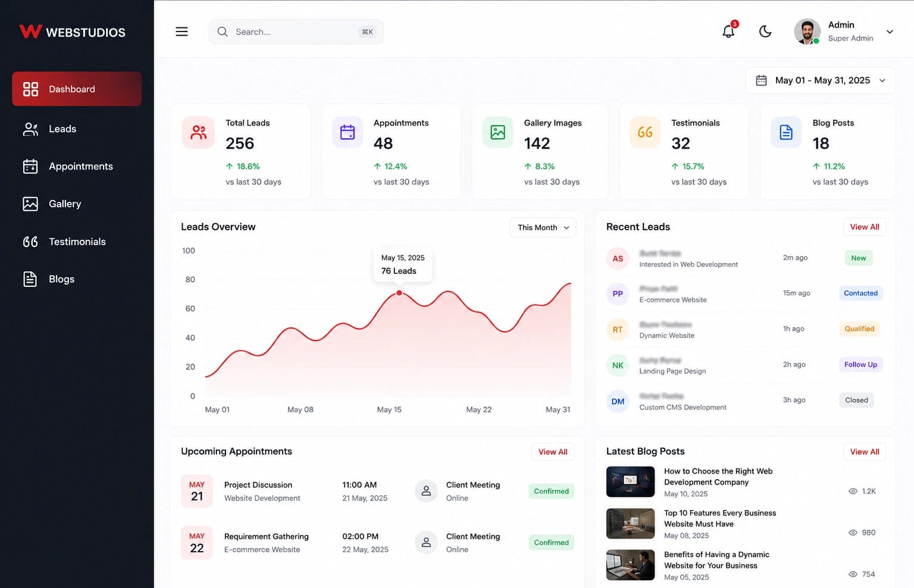Switch to dark mode moon icon

pyautogui.click(x=765, y=32)
